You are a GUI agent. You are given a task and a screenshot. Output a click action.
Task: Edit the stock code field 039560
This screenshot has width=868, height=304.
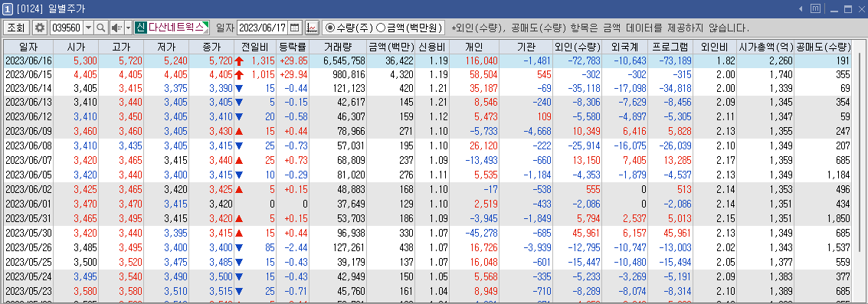click(x=66, y=27)
